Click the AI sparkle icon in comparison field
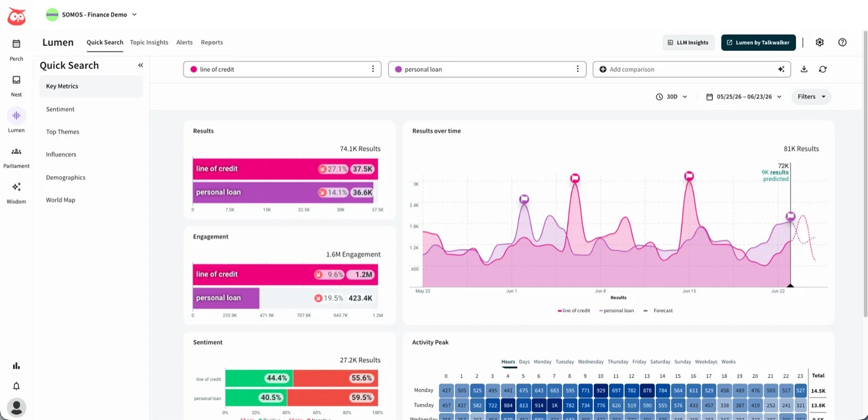 click(x=781, y=69)
